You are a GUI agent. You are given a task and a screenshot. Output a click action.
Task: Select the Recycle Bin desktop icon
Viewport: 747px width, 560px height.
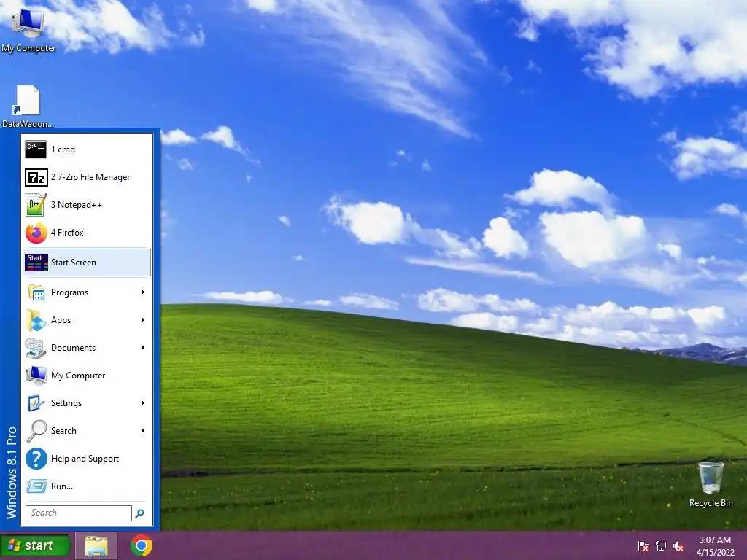pyautogui.click(x=711, y=478)
